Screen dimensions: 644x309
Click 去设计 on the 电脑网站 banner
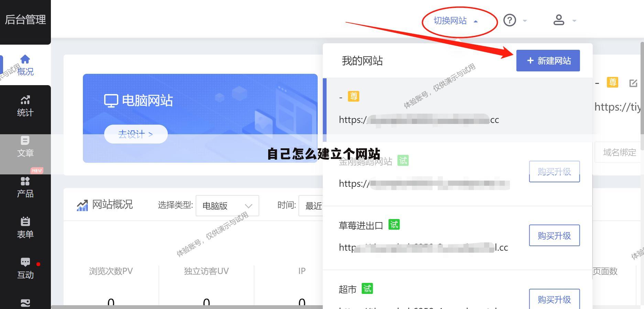pos(135,134)
